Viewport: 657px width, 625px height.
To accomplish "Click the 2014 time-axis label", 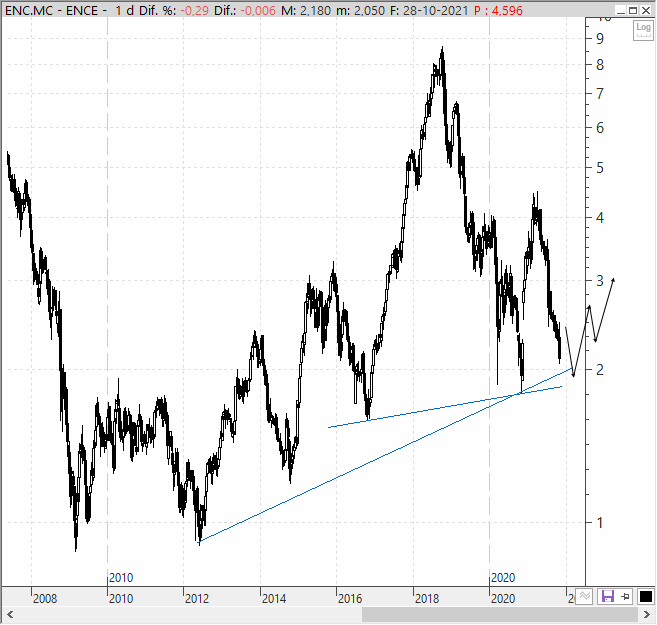I will tap(274, 599).
